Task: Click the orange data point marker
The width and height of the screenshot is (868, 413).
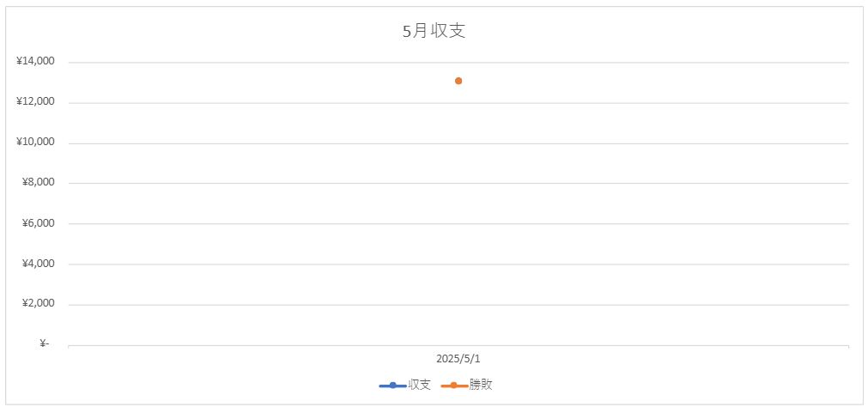Action: [458, 81]
